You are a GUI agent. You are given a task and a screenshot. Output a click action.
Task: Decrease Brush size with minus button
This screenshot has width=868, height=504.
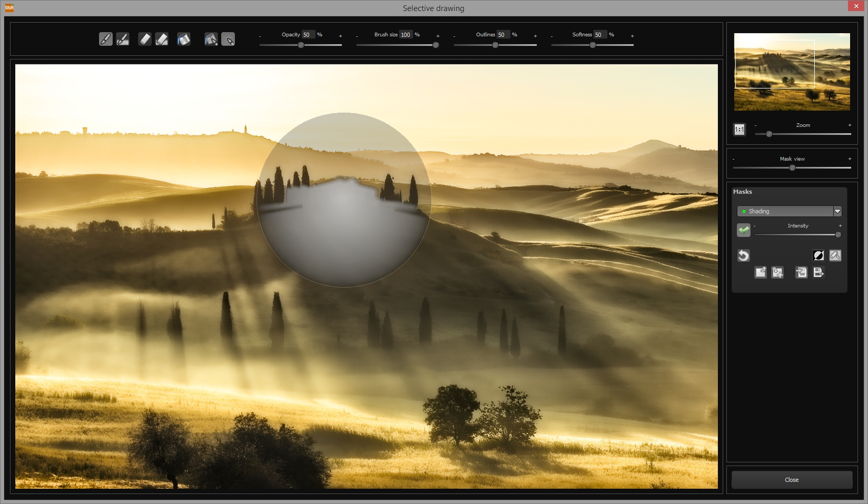(357, 36)
